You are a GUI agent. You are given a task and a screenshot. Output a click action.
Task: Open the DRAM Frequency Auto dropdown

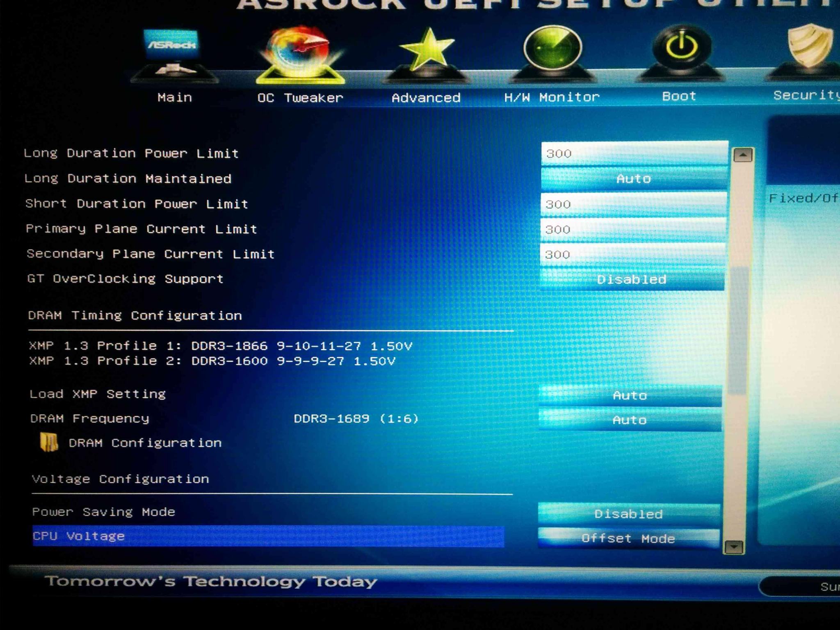pos(630,420)
